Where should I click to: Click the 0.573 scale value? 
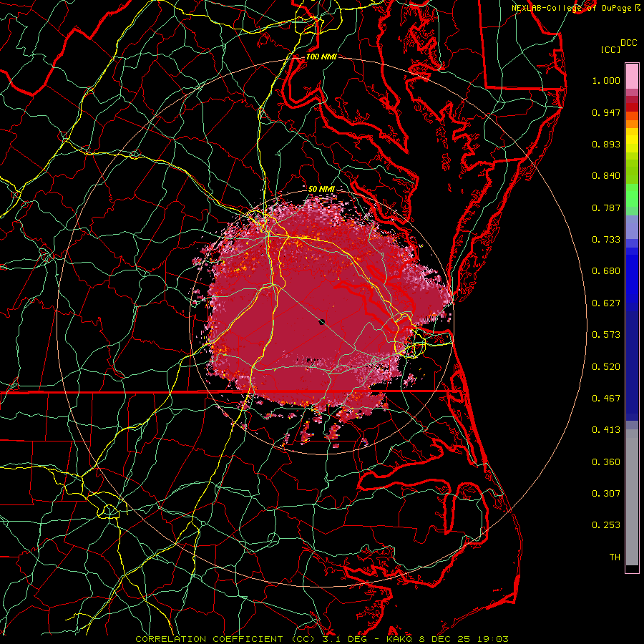point(606,335)
